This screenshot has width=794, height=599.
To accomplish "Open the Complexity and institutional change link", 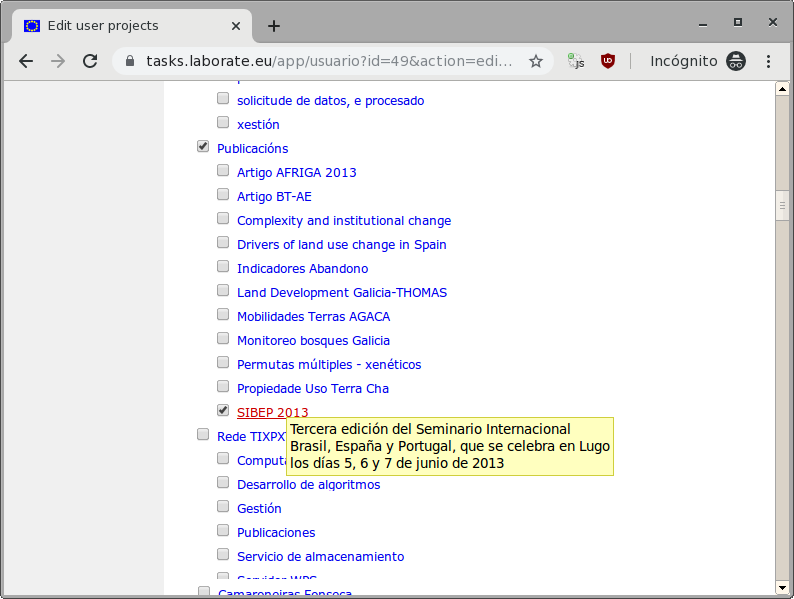I will (343, 221).
